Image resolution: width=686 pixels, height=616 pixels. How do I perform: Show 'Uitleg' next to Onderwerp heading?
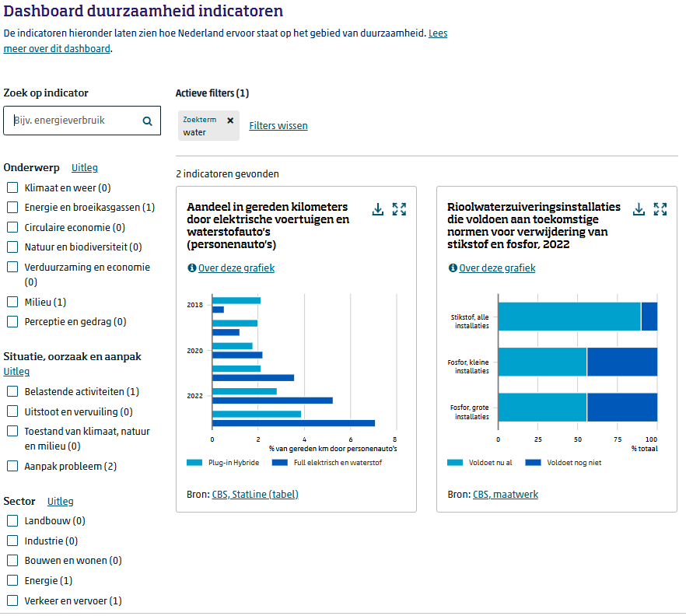85,168
